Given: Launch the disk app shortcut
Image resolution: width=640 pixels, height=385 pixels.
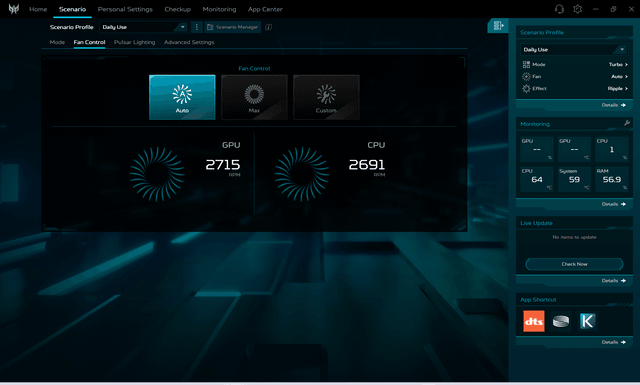Looking at the screenshot, I should [561, 321].
